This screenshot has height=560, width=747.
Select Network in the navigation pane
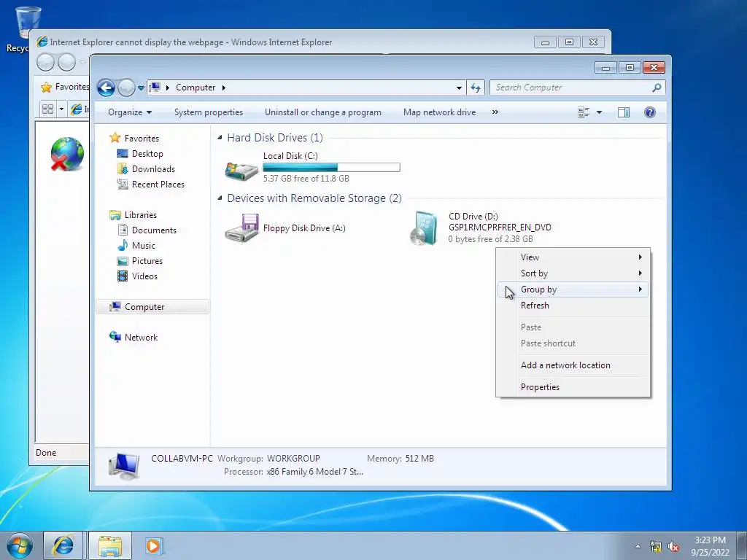click(x=141, y=338)
